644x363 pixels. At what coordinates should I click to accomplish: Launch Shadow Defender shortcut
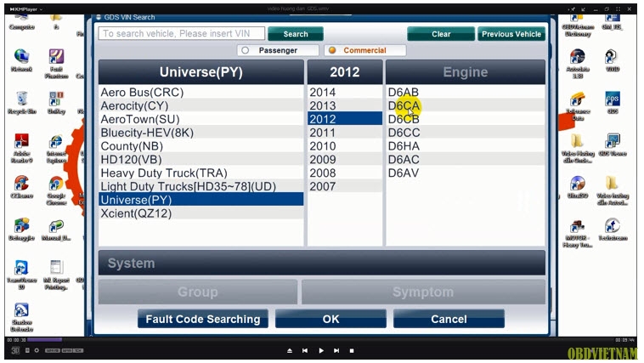tap(21, 316)
